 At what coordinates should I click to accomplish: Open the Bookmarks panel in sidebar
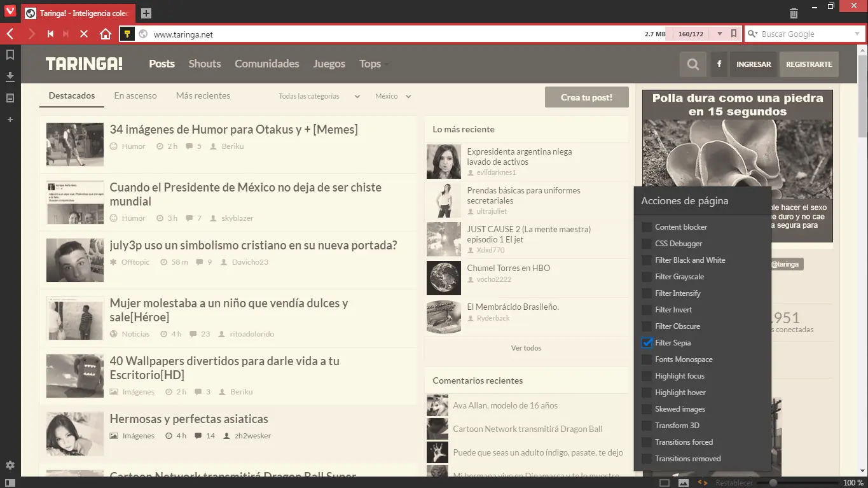[x=10, y=55]
